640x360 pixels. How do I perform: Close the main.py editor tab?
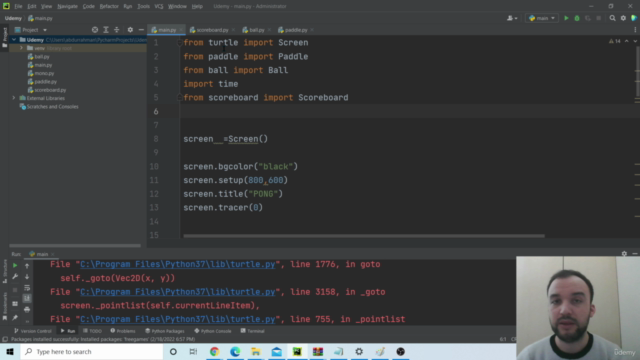click(181, 30)
